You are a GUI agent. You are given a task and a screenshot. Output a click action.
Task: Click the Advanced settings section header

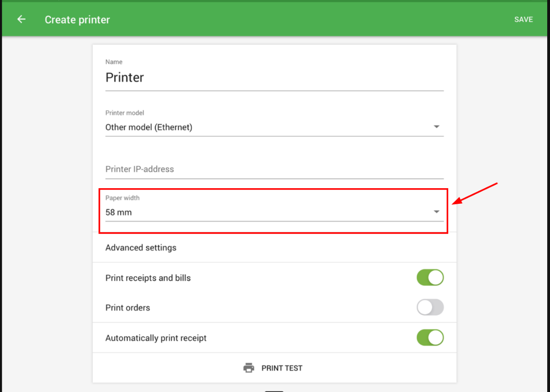tap(141, 247)
